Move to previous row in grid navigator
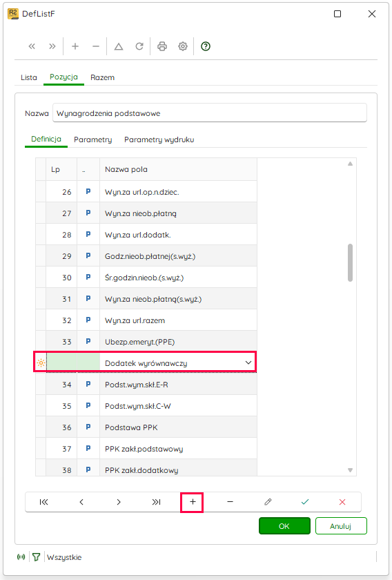 point(81,502)
